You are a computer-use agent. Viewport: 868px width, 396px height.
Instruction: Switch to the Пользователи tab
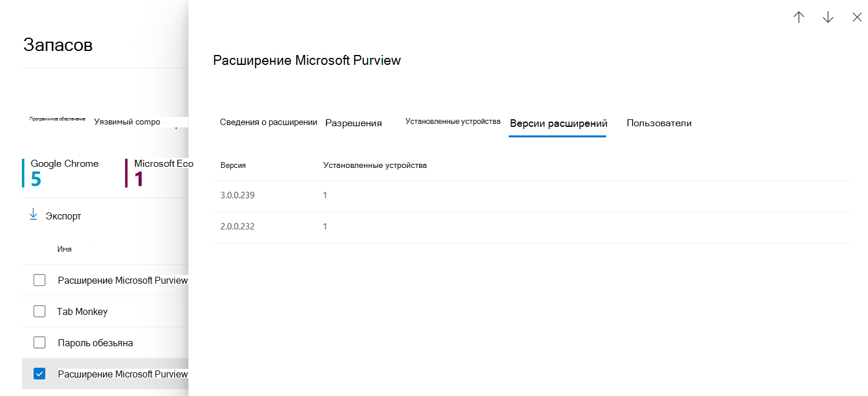[659, 123]
